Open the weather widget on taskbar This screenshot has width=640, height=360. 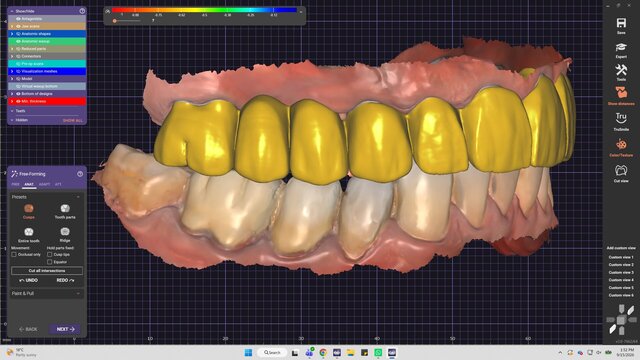[22, 353]
